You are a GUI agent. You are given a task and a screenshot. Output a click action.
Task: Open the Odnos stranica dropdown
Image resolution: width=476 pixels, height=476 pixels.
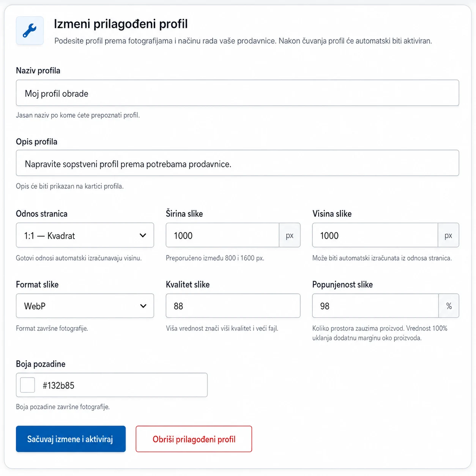(x=85, y=235)
